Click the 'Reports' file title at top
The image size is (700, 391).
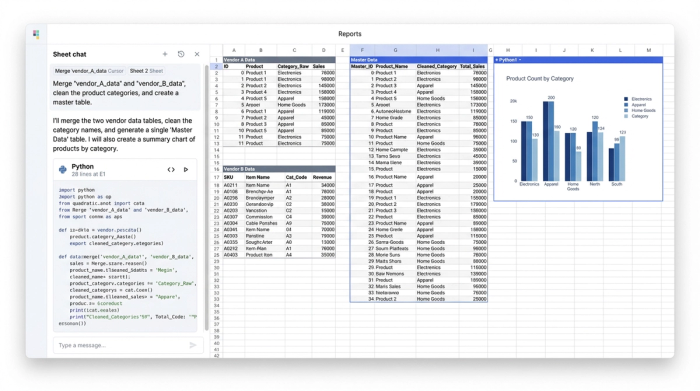(x=350, y=34)
